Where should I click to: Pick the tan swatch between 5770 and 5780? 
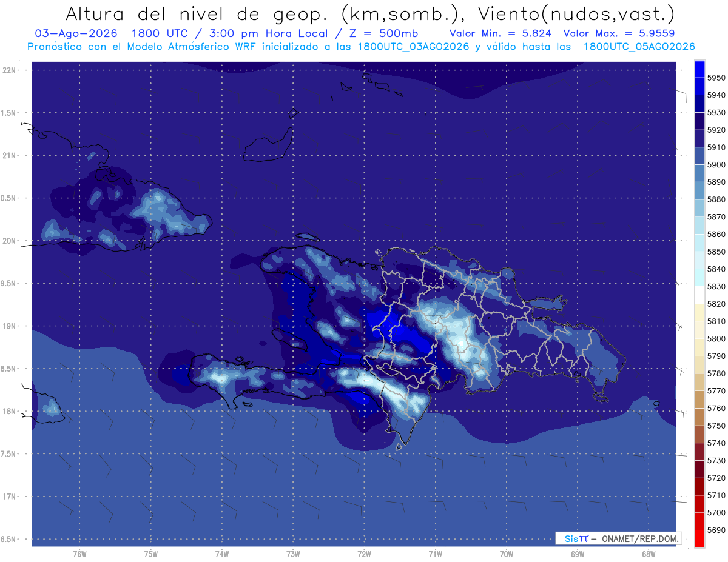(x=699, y=383)
